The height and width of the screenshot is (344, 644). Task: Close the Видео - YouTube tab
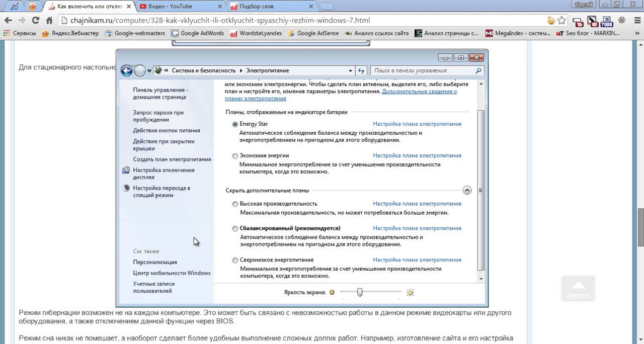(219, 7)
